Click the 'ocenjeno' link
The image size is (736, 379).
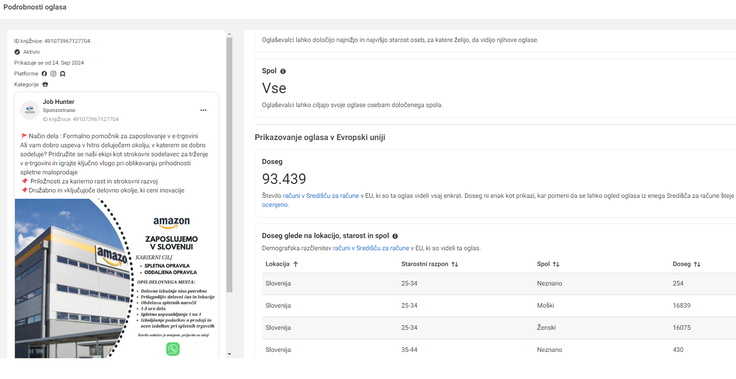pos(275,205)
